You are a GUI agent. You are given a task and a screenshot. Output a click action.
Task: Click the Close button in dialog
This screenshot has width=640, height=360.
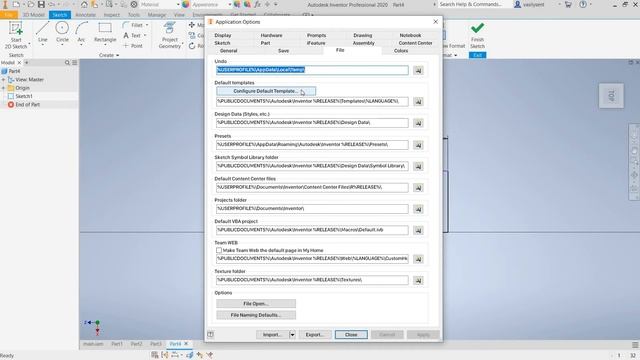(x=351, y=335)
